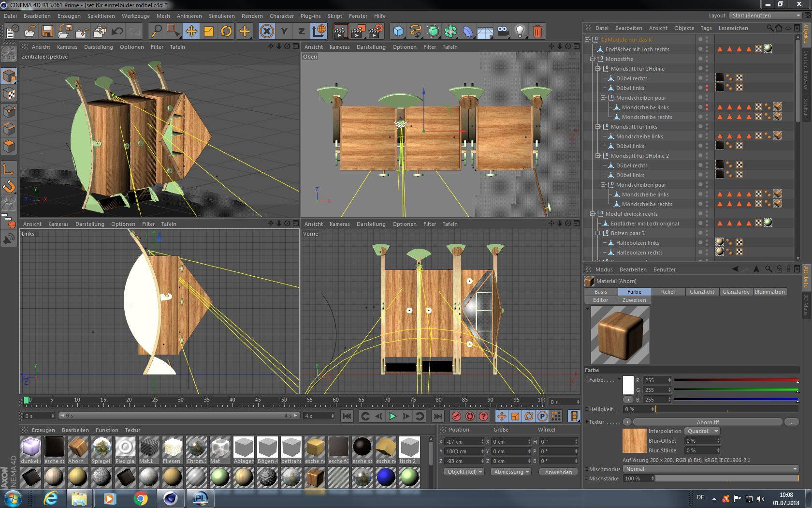Screen dimensions: 812x508
Task: Open the Mischmodus Normal dropdown
Action: 710,469
